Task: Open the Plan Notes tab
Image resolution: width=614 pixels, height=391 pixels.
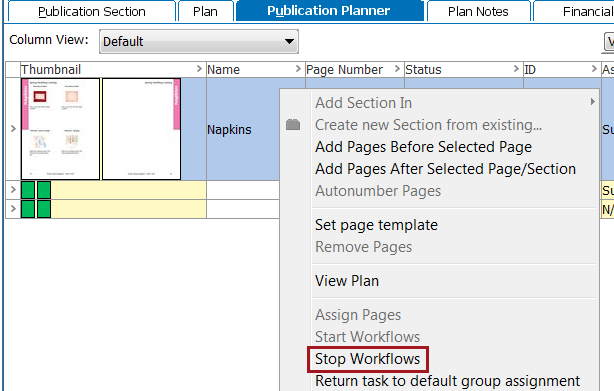Action: tap(478, 11)
